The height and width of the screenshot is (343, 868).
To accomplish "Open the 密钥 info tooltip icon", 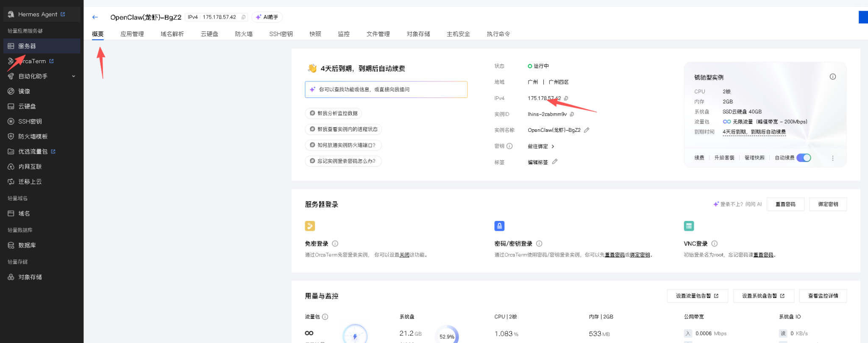I will [509, 146].
